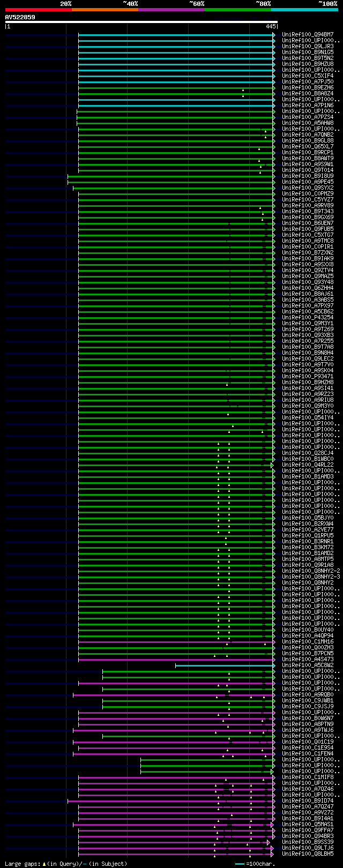Screen dimensions: 343x868
Task: Select label UniRef100_A7QNB2
Action: pos(308,135)
